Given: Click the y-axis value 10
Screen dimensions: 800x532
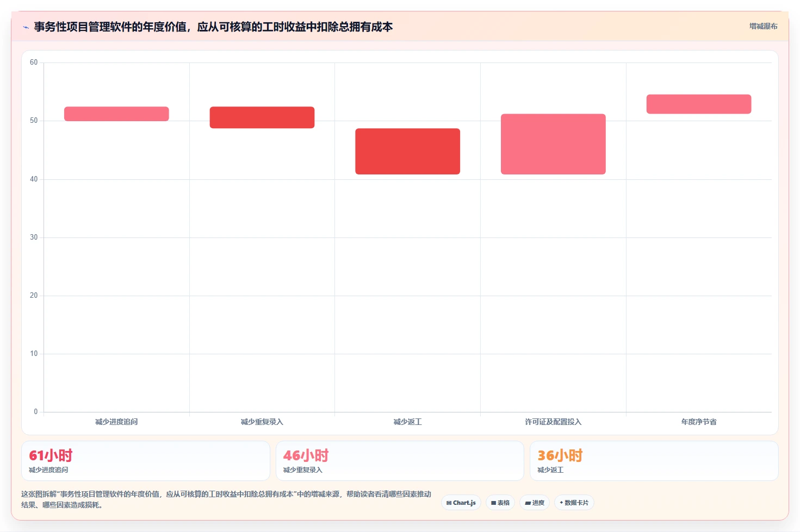Looking at the screenshot, I should click(34, 354).
